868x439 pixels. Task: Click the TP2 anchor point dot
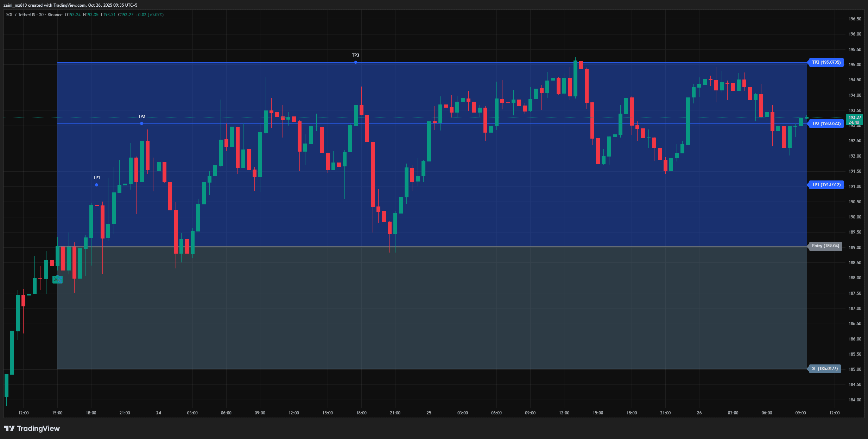[142, 123]
